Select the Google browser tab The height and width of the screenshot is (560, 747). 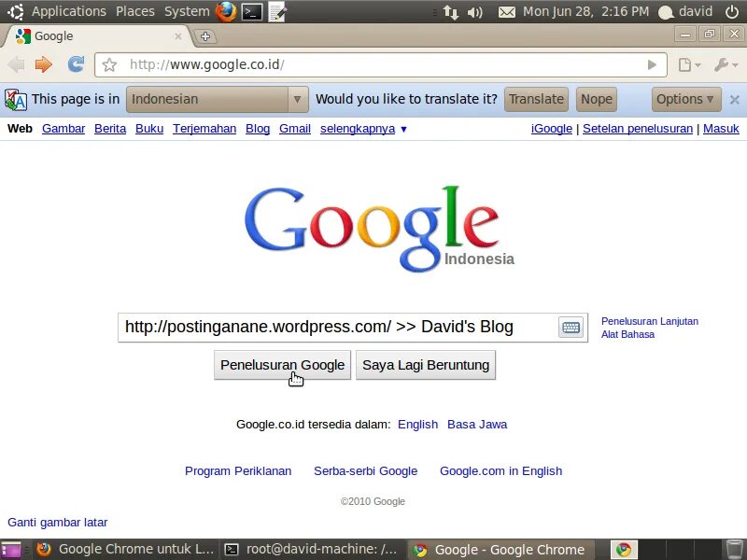[x=98, y=36]
